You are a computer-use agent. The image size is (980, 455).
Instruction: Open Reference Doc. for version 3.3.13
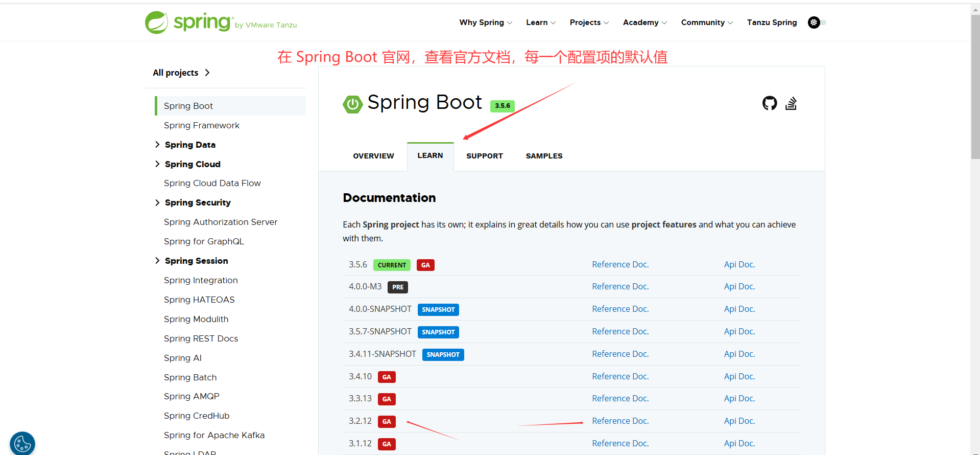tap(620, 398)
